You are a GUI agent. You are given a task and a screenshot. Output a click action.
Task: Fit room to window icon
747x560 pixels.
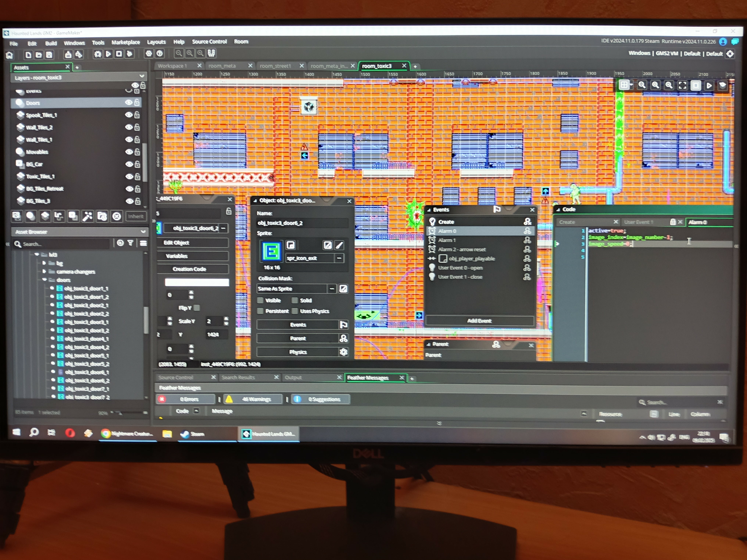(682, 85)
